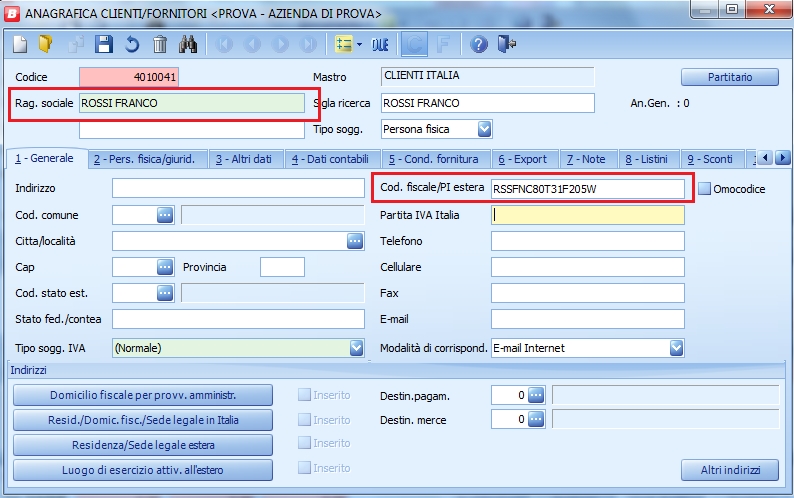
Task: Open Cod. stato est. lookup button
Action: tap(165, 293)
